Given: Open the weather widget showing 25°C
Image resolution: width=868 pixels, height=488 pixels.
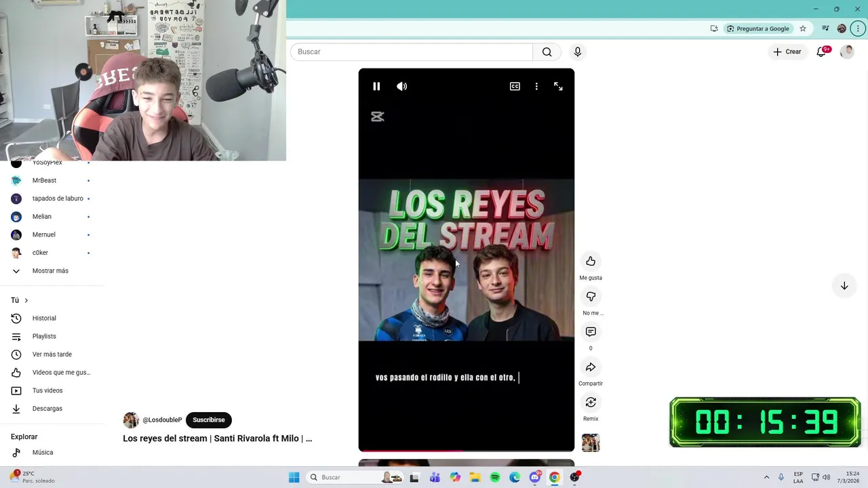Looking at the screenshot, I should pos(33,477).
